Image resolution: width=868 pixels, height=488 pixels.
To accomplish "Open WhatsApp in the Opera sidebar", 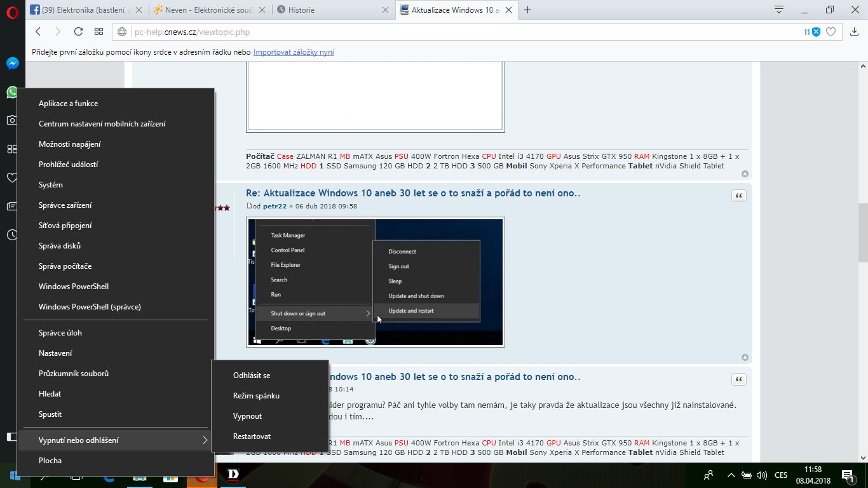I will pos(12,93).
